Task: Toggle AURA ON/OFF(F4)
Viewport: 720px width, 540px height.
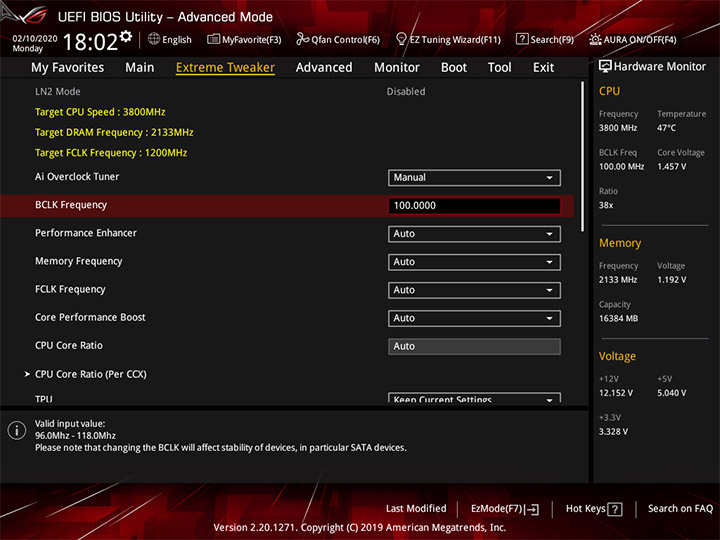Action: click(633, 39)
